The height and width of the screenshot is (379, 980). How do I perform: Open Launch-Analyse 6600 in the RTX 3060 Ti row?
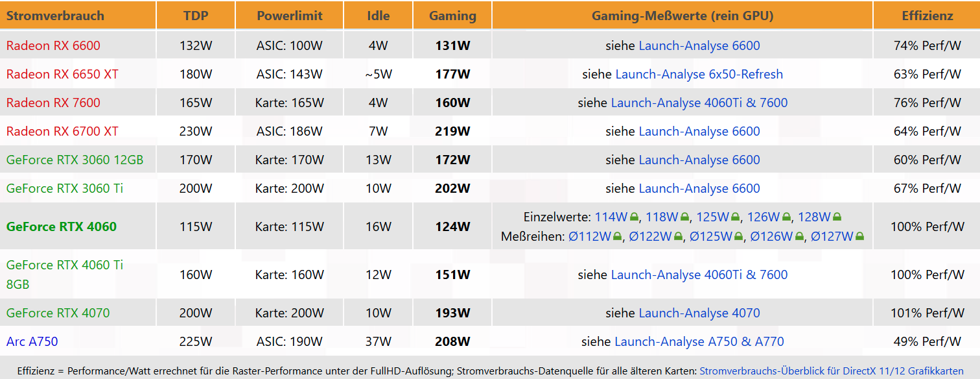tap(699, 188)
